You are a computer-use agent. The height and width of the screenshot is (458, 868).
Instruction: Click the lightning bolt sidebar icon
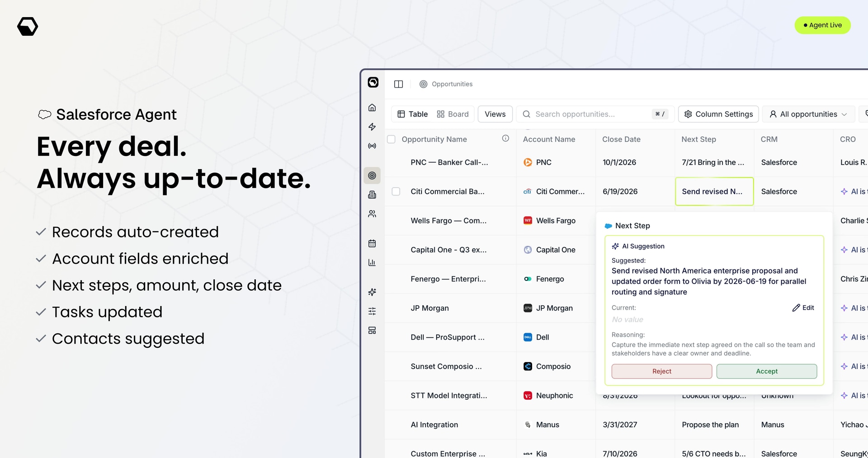(x=372, y=127)
